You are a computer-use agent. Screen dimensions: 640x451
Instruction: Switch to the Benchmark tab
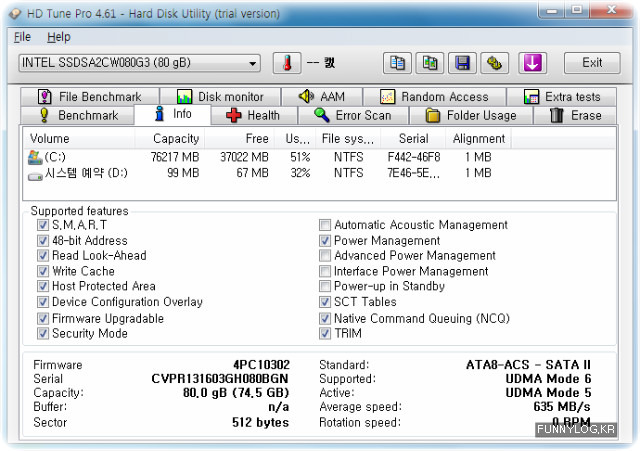click(x=77, y=116)
